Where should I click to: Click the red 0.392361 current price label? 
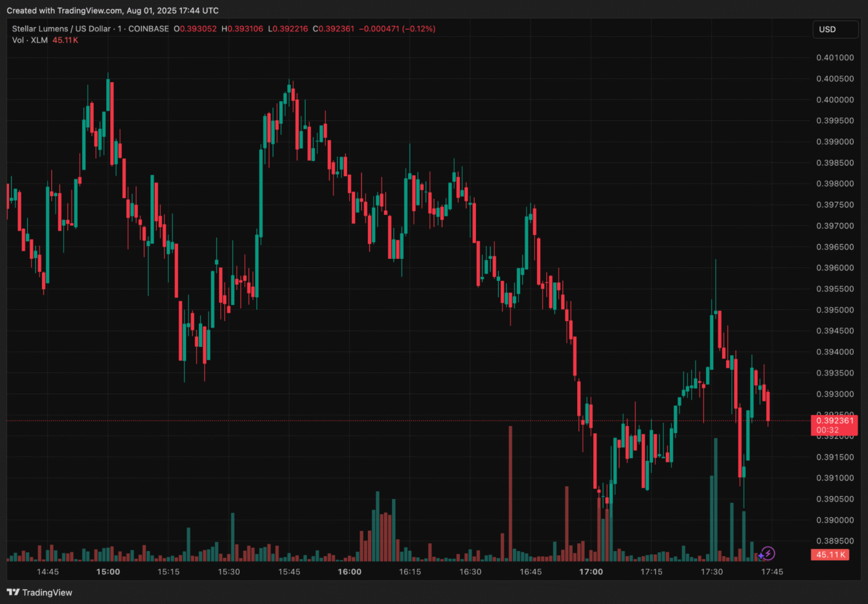pyautogui.click(x=835, y=421)
